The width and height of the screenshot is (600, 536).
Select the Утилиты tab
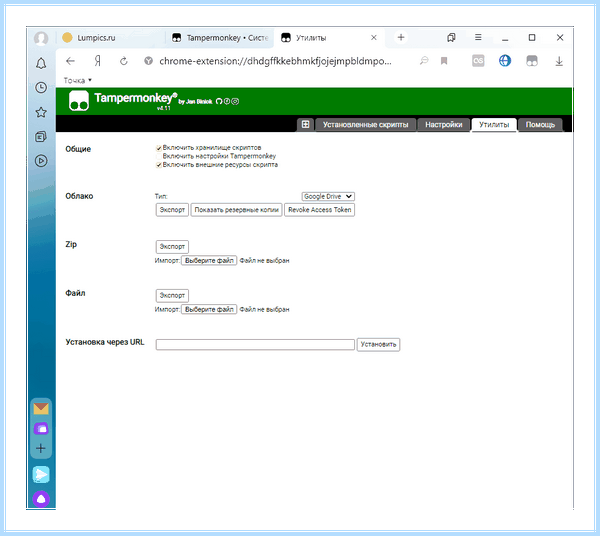(494, 125)
